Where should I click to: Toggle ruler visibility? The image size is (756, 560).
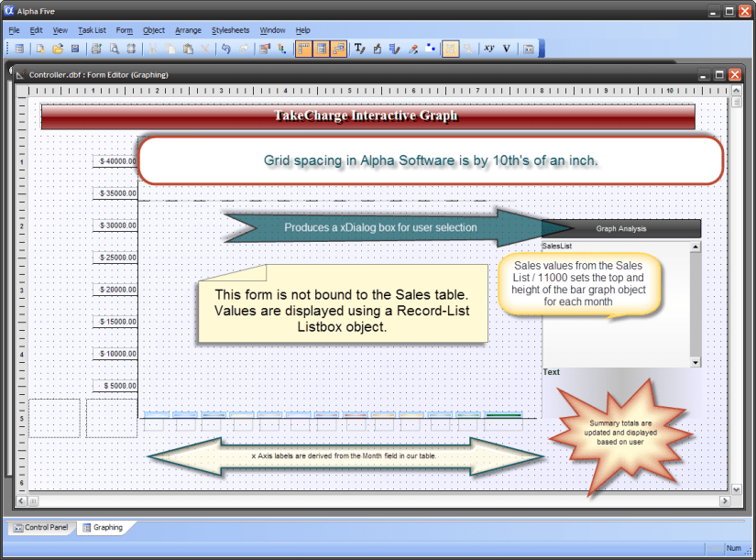[x=303, y=49]
